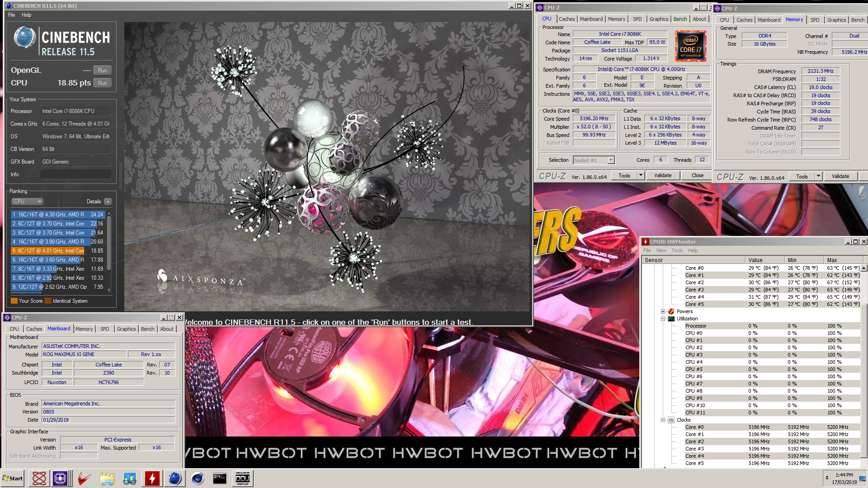Run the CPU benchmark
The image size is (868, 488).
click(x=103, y=83)
